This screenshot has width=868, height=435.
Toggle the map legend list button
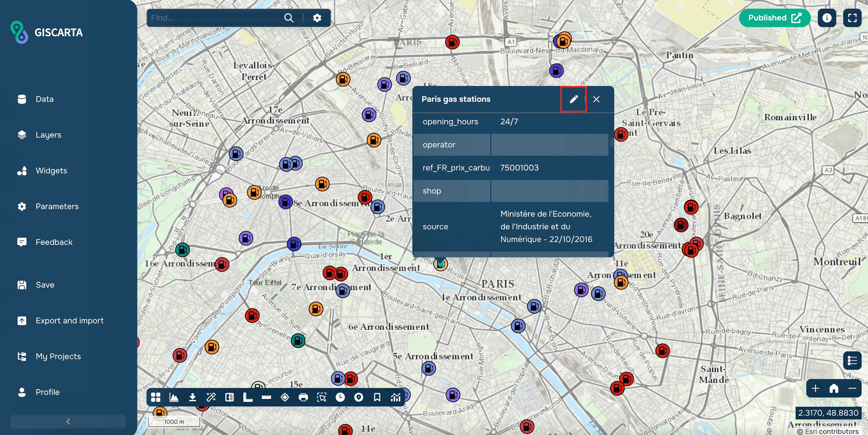click(x=852, y=361)
